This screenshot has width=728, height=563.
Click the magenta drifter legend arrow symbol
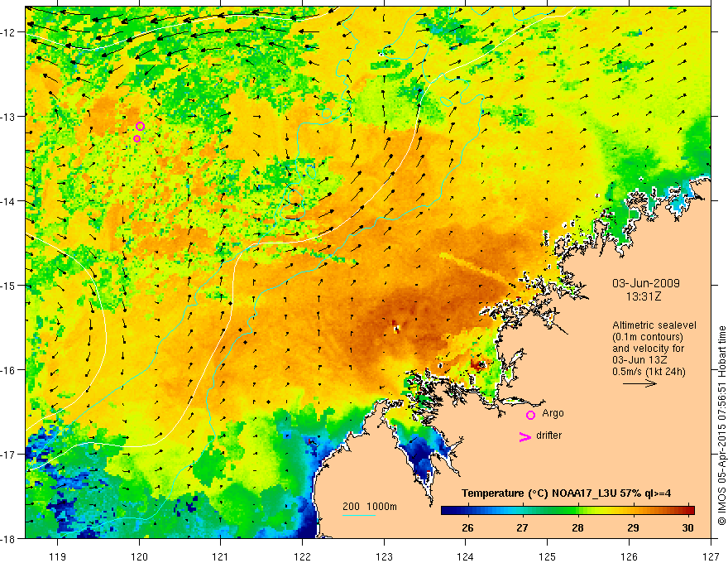coord(524,436)
